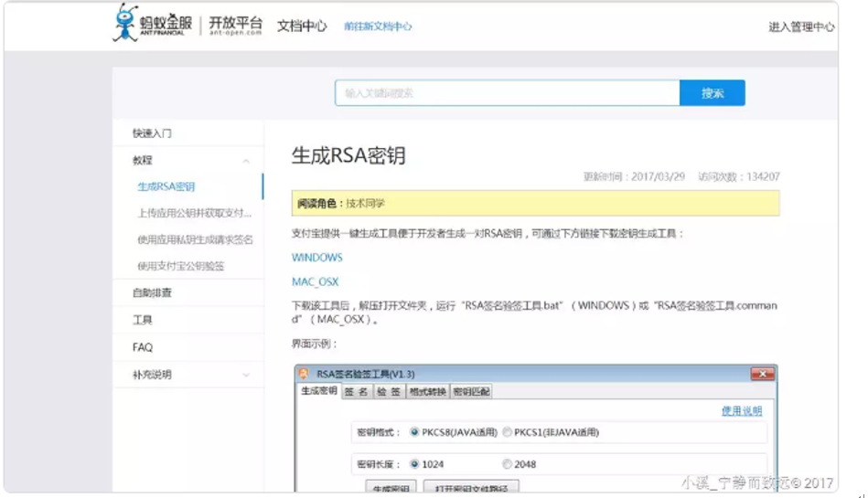868x498 pixels.
Task: Select 生成RSA密钥 sidebar item
Action: tap(166, 186)
